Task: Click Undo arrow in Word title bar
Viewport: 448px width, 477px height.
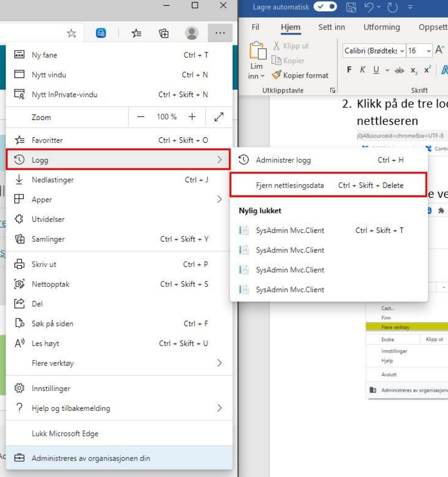Action: click(x=369, y=7)
